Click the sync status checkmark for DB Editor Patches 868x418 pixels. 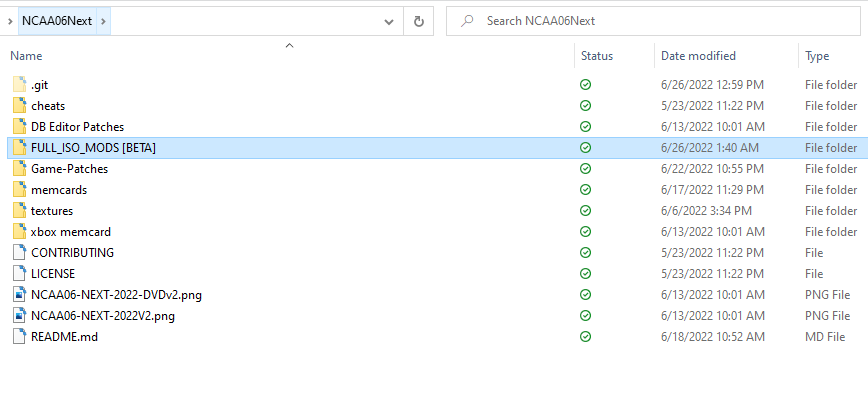(x=585, y=127)
